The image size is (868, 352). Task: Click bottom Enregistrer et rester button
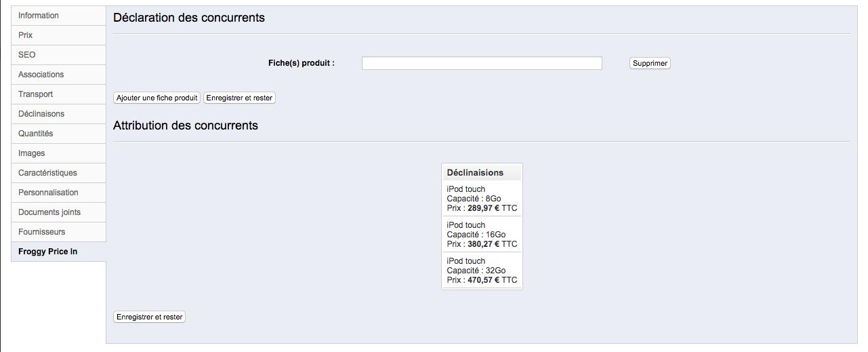point(150,317)
